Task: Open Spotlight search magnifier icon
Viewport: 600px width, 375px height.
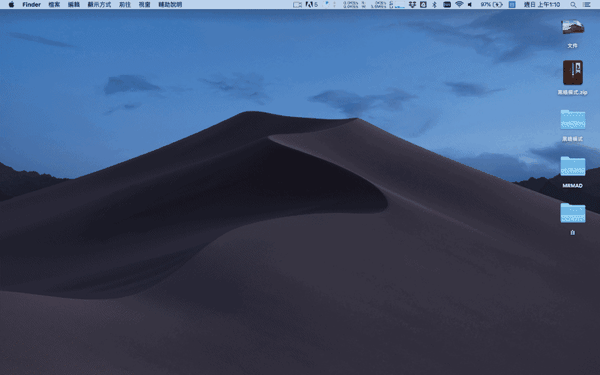Action: 573,5
